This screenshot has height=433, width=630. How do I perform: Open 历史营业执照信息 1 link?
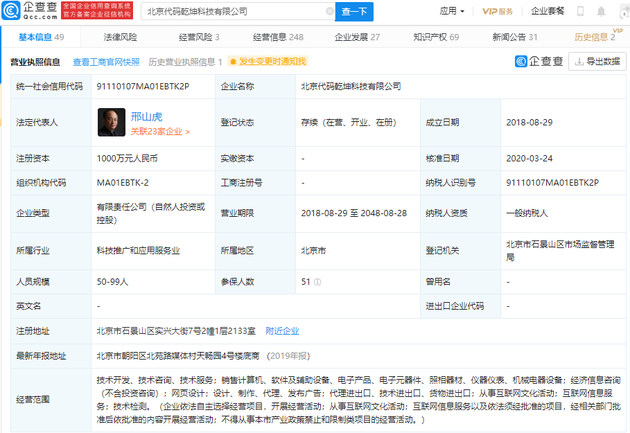pos(185,62)
